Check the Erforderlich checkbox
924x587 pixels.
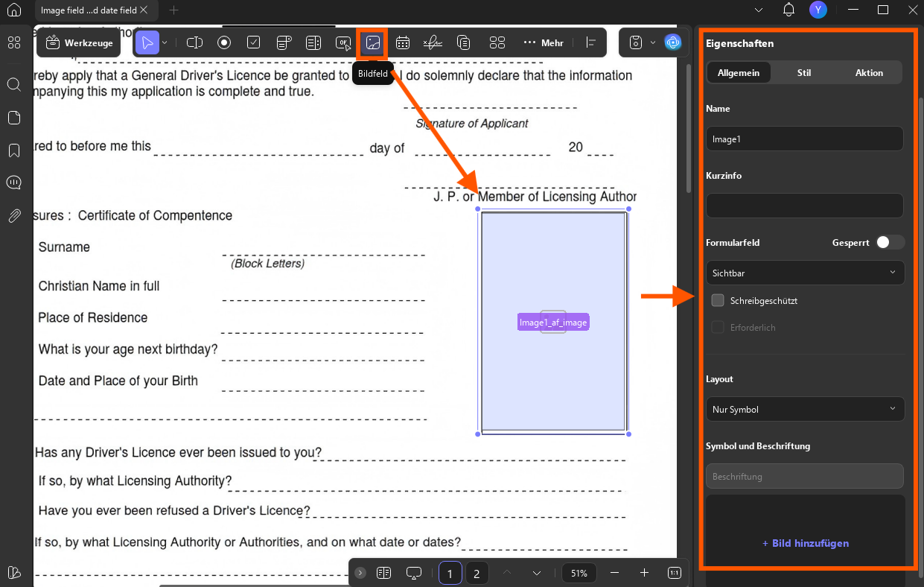coord(718,327)
